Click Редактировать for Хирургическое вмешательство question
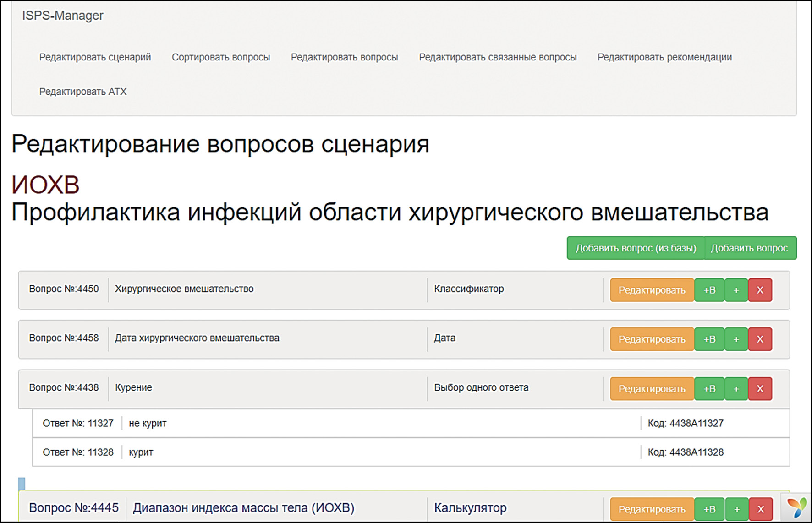This screenshot has width=812, height=523. (x=652, y=290)
